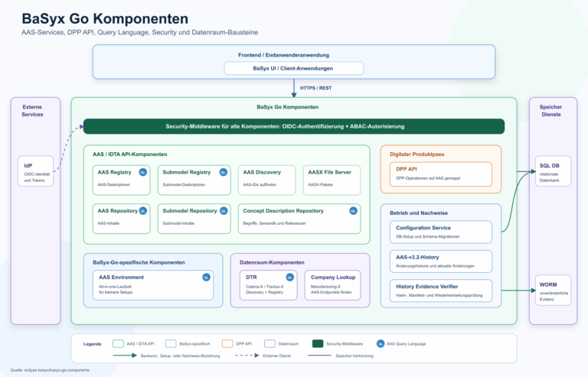The height and width of the screenshot is (377, 588).
Task: Select the AAS Discovery box
Action: coord(266,180)
